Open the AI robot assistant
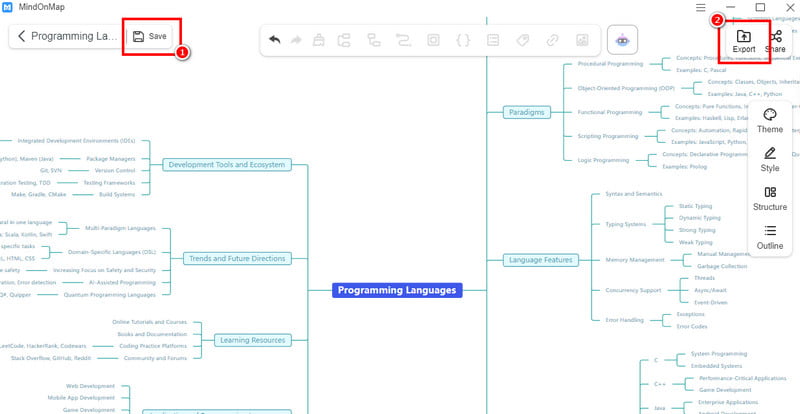This screenshot has height=414, width=800. (x=623, y=40)
